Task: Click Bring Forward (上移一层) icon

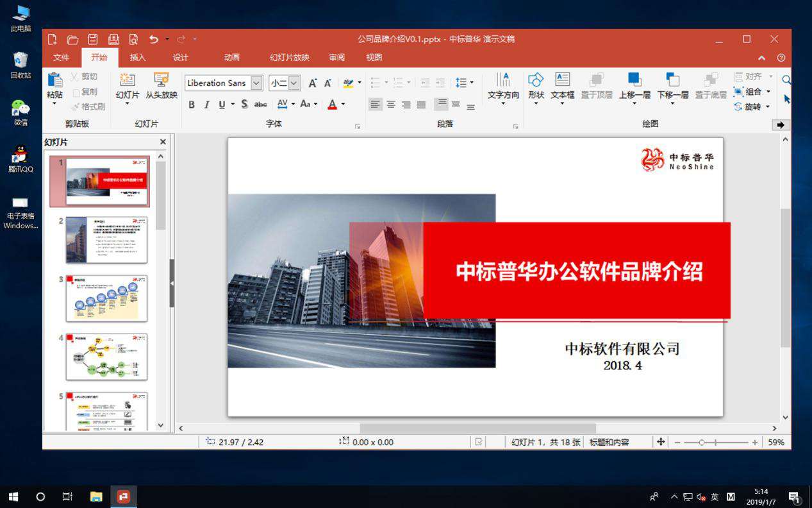Action: pos(634,80)
